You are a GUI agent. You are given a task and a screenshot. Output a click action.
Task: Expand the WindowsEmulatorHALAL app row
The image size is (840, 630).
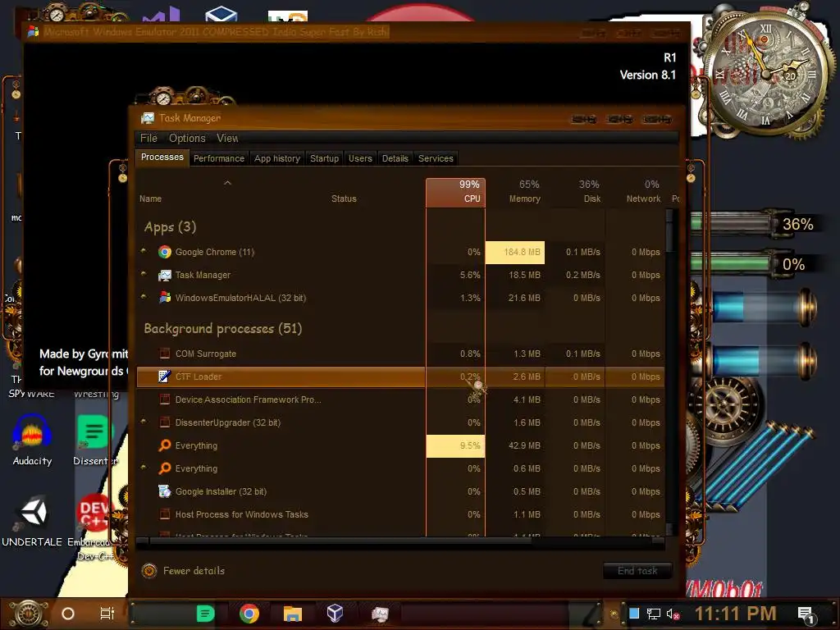pyautogui.click(x=144, y=297)
